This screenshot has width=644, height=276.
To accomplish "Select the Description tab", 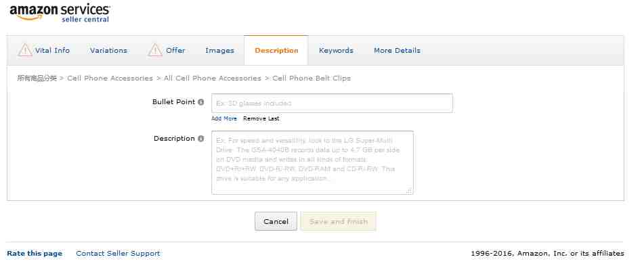I will [x=276, y=51].
